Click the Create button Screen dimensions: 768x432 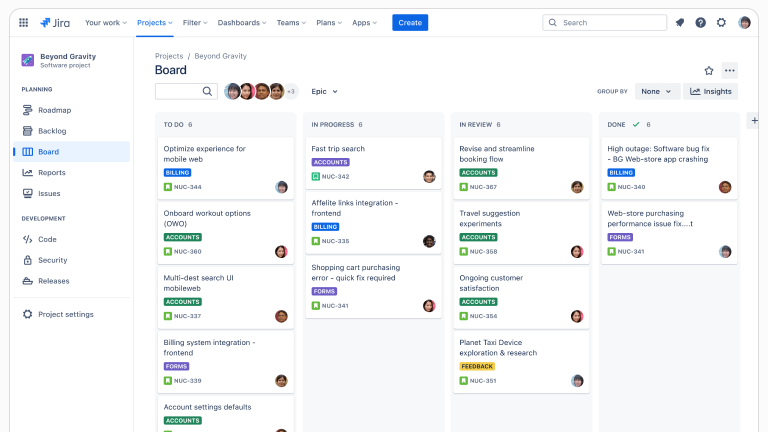pyautogui.click(x=410, y=22)
